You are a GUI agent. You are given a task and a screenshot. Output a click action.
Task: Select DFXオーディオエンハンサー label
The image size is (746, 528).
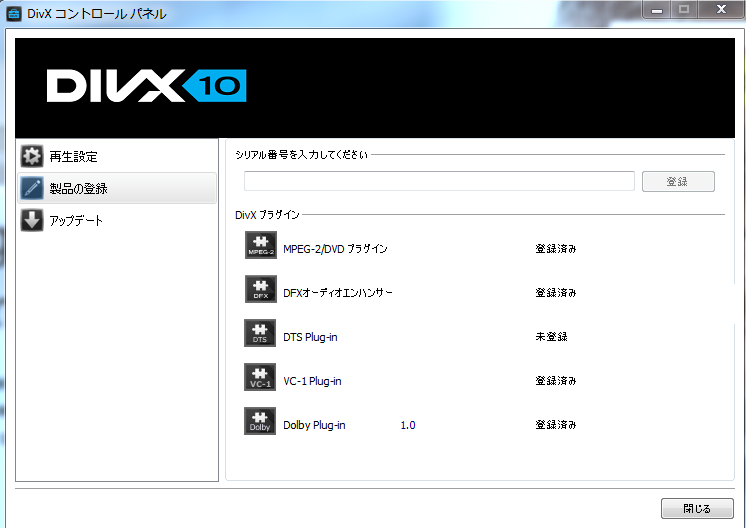point(338,293)
